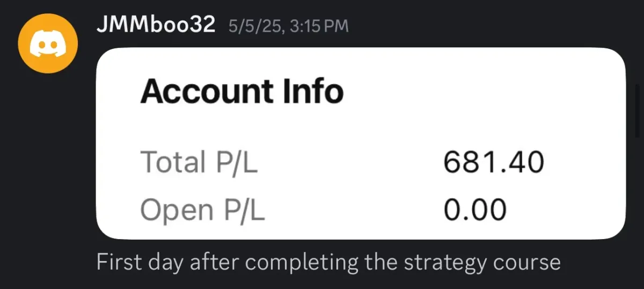
Task: Open the JMMboo32 username profile
Action: [156, 25]
